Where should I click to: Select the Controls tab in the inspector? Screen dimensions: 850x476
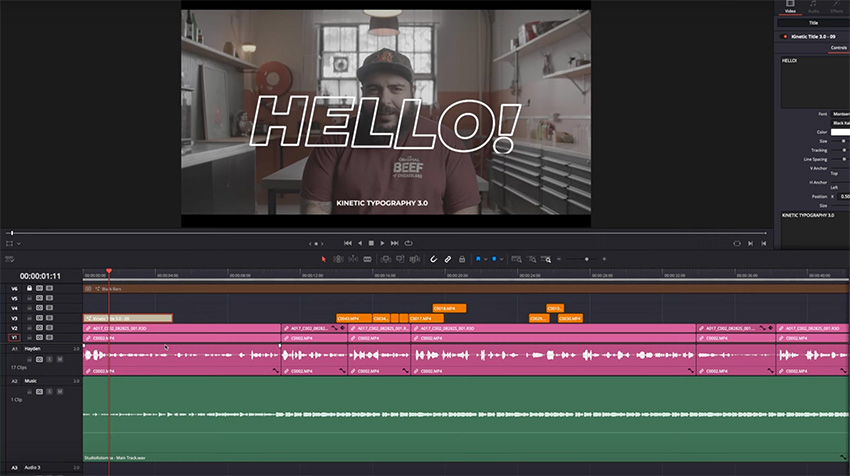(x=838, y=47)
